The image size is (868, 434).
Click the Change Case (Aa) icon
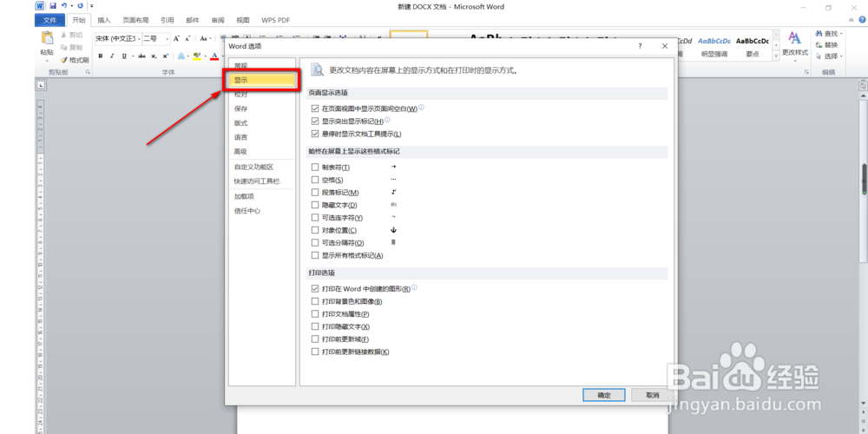click(x=203, y=39)
